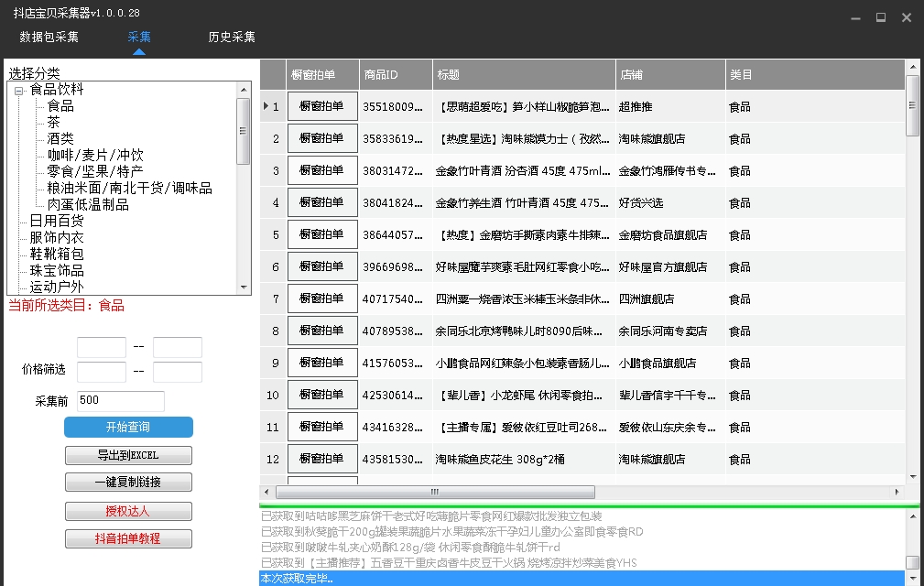
Task: Select 粮油米面/南北干货/调味品 category
Action: tap(130, 189)
